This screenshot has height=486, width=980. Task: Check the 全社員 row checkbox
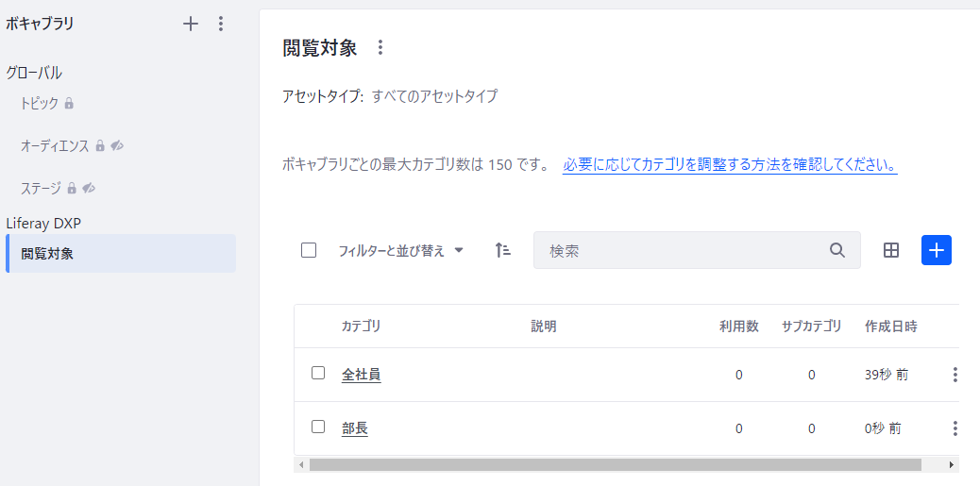tap(318, 373)
